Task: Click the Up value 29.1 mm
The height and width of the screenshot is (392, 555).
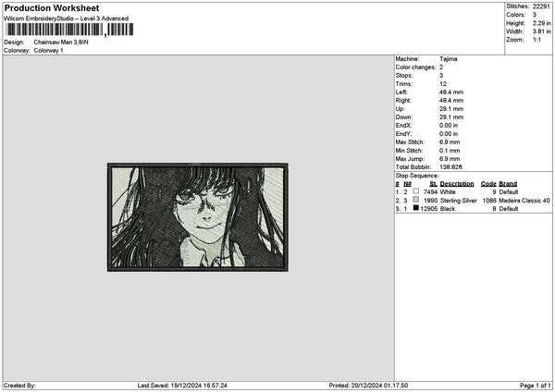Action: (x=451, y=109)
